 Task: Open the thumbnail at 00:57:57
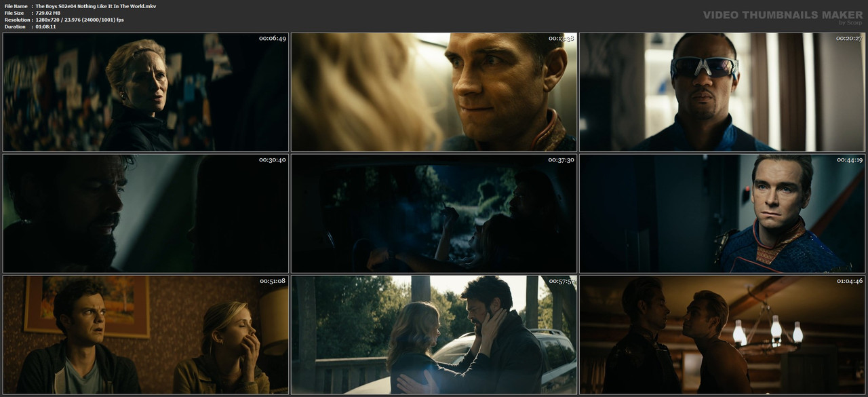434,335
